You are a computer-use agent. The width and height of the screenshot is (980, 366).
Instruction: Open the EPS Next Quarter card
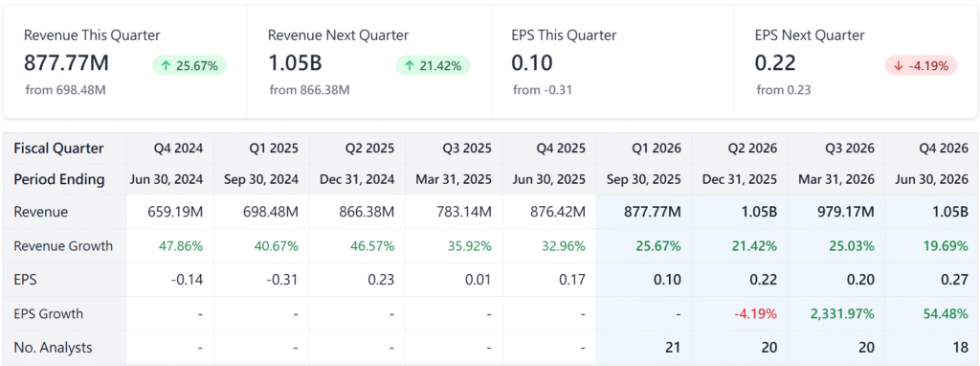(856, 61)
